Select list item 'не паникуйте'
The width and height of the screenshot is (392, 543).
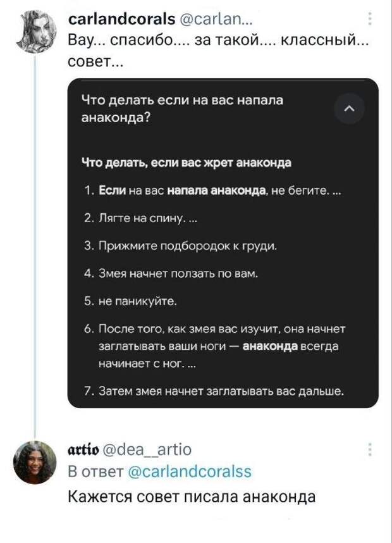(130, 301)
